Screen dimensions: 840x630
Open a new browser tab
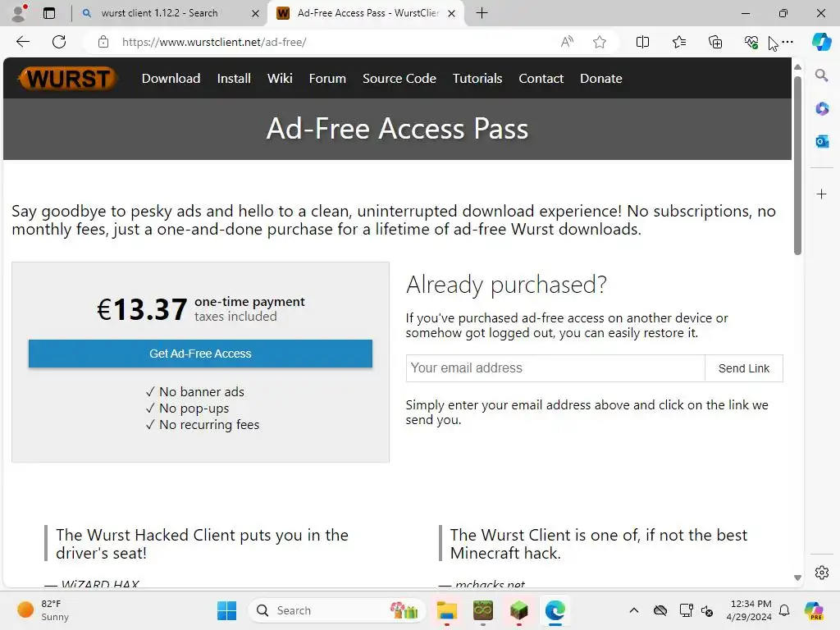pos(482,13)
